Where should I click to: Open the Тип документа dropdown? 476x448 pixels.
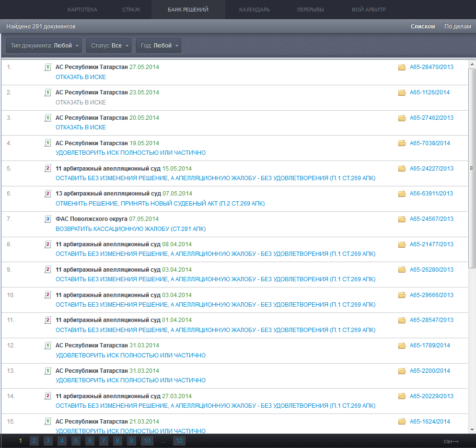pos(44,46)
